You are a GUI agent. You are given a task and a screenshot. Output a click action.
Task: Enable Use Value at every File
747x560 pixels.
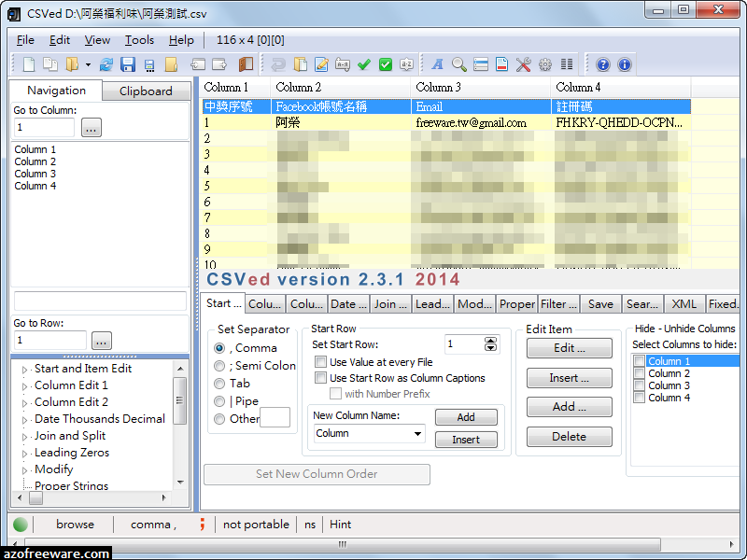pyautogui.click(x=320, y=362)
